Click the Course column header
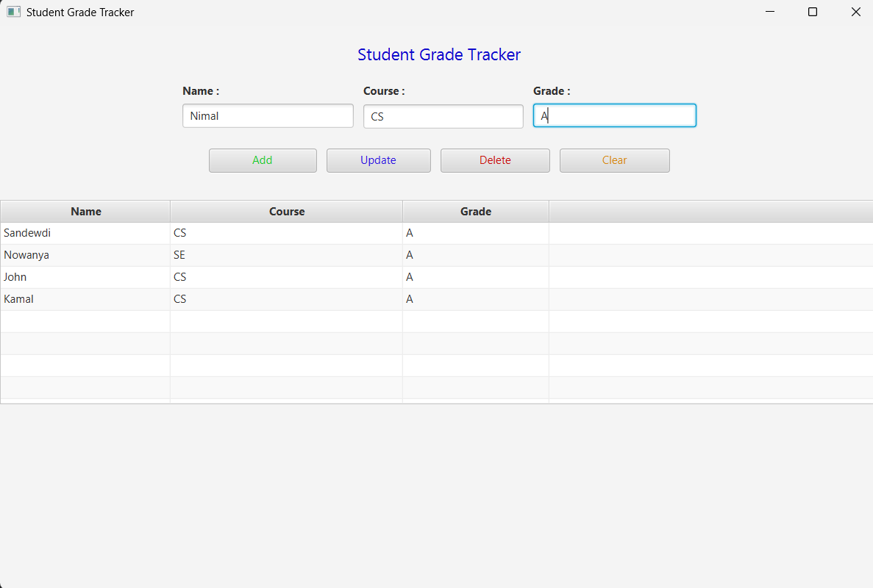The image size is (873, 588). [x=286, y=211]
